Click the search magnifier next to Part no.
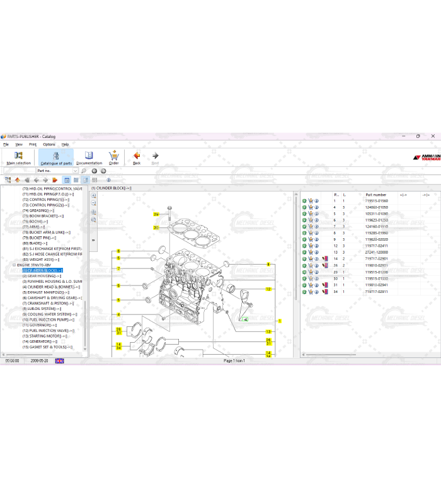441x504 pixels. [x=84, y=171]
